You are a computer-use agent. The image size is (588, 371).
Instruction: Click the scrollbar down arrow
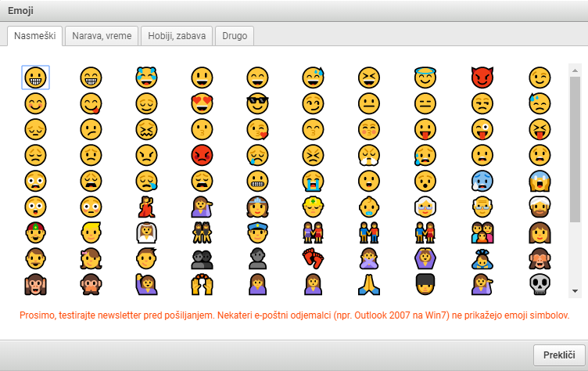pos(575,291)
